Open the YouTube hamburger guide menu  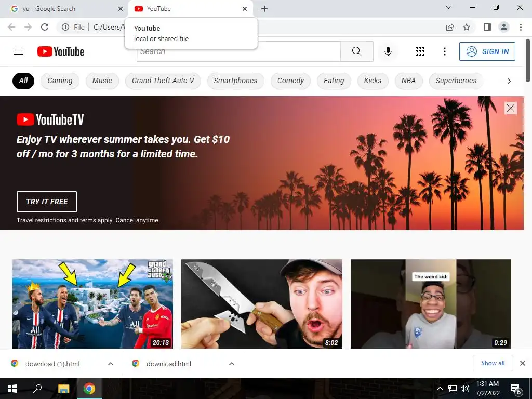tap(19, 51)
